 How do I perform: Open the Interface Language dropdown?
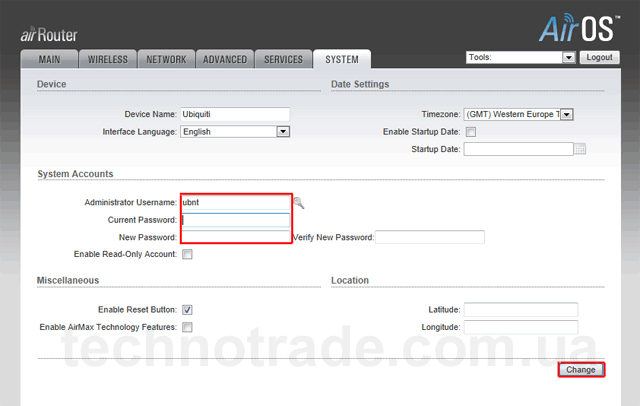click(235, 132)
